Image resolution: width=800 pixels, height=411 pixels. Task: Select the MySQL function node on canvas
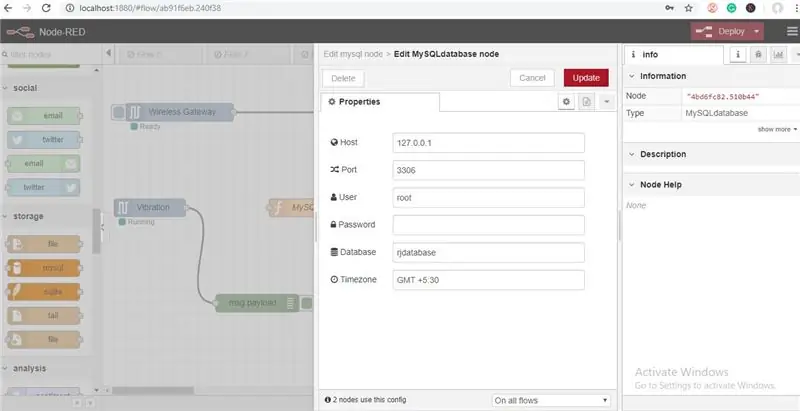pyautogui.click(x=291, y=208)
